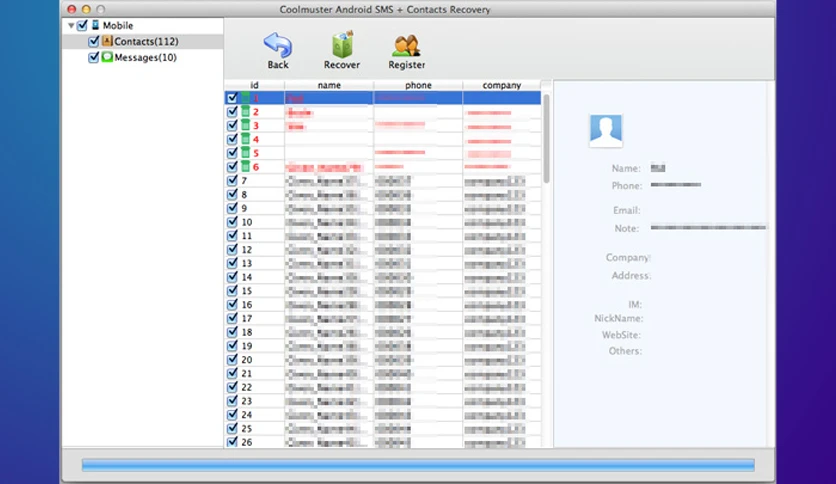Collapse the Mobile tree node
Screen dimensions: 836x484
click(71, 26)
